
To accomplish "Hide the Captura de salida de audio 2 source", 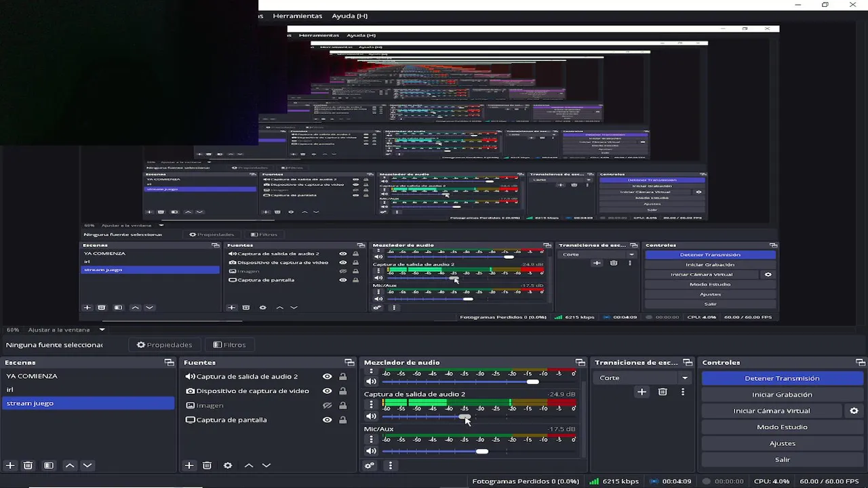I will point(327,377).
